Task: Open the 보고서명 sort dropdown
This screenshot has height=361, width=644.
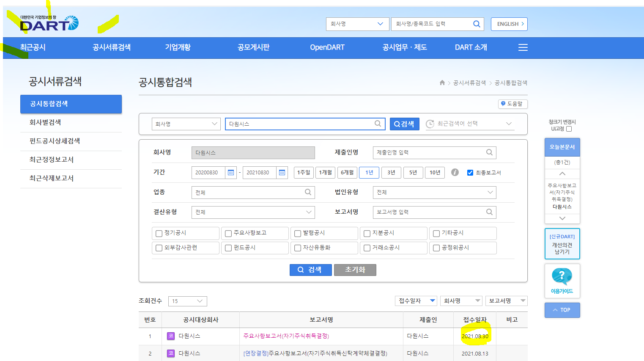Action: (x=507, y=300)
